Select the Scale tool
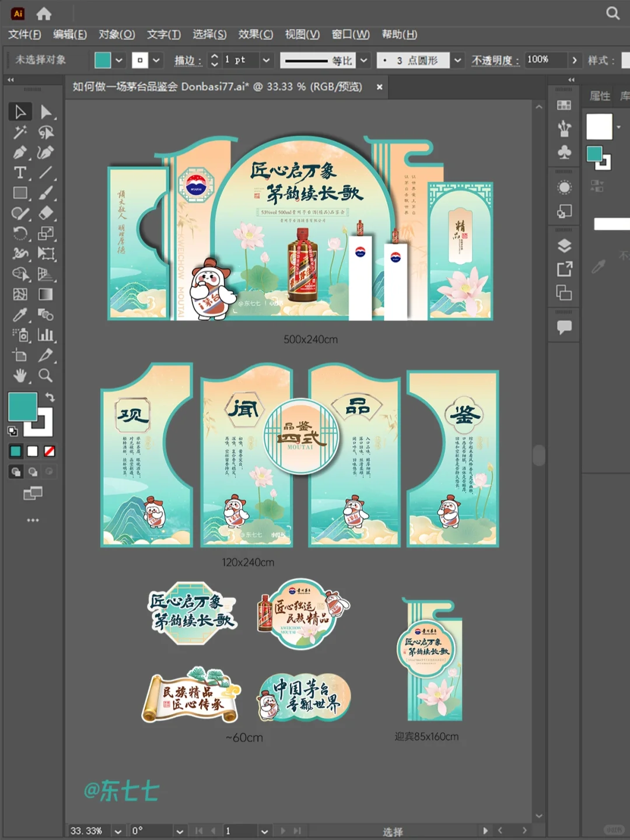Viewport: 630px width, 840px height. [45, 233]
